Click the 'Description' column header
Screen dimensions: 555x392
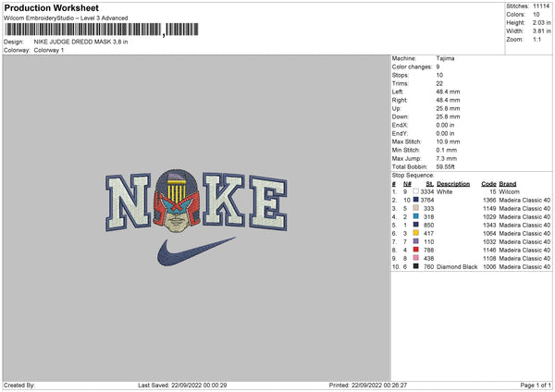(453, 184)
